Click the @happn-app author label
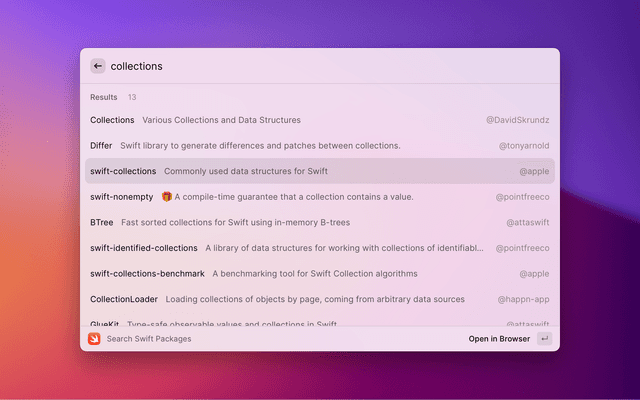 tap(523, 299)
